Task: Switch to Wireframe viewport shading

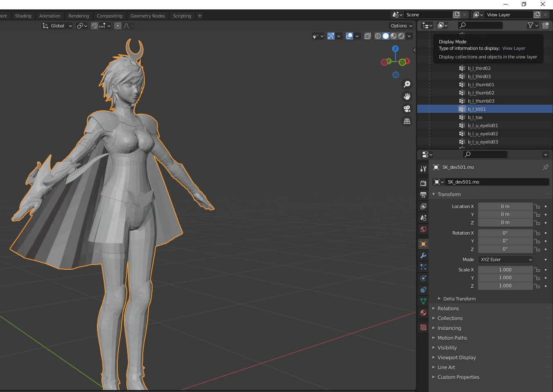Action: tap(378, 36)
